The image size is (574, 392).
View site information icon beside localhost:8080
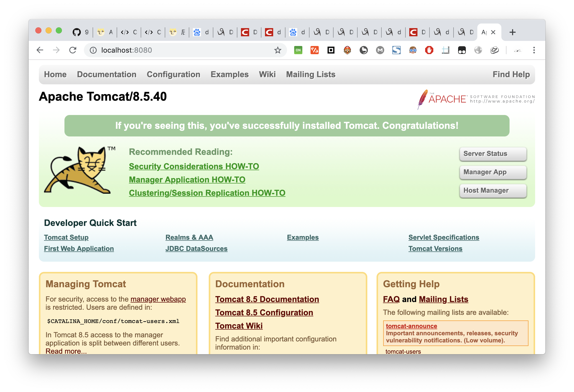click(93, 50)
